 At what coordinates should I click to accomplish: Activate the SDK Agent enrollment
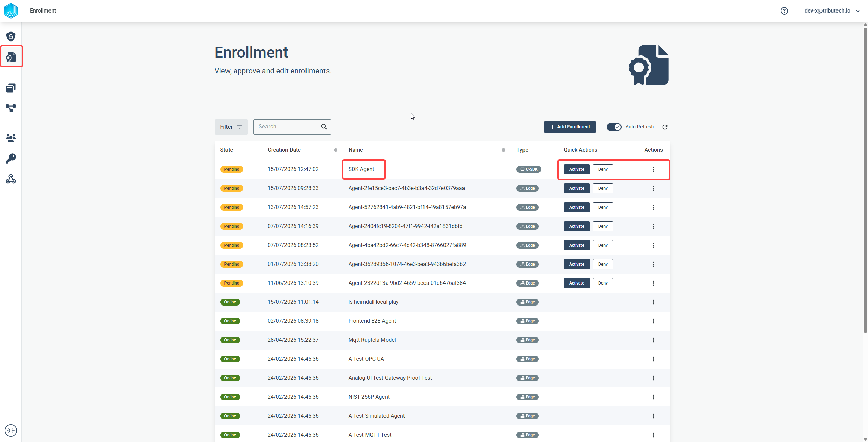point(576,169)
